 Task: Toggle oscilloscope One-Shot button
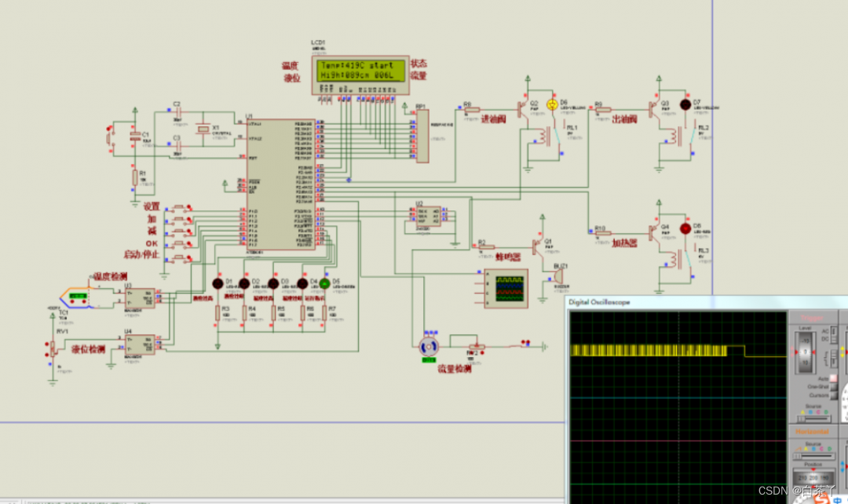coord(833,387)
